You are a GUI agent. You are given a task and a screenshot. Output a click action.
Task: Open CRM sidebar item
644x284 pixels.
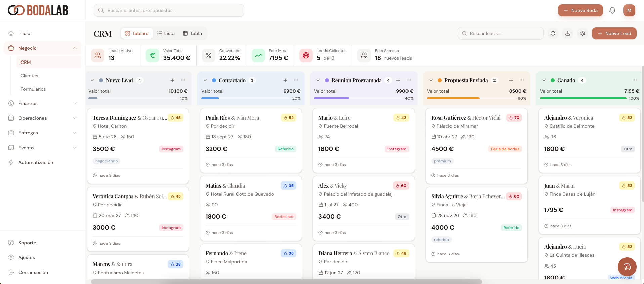(x=49, y=62)
